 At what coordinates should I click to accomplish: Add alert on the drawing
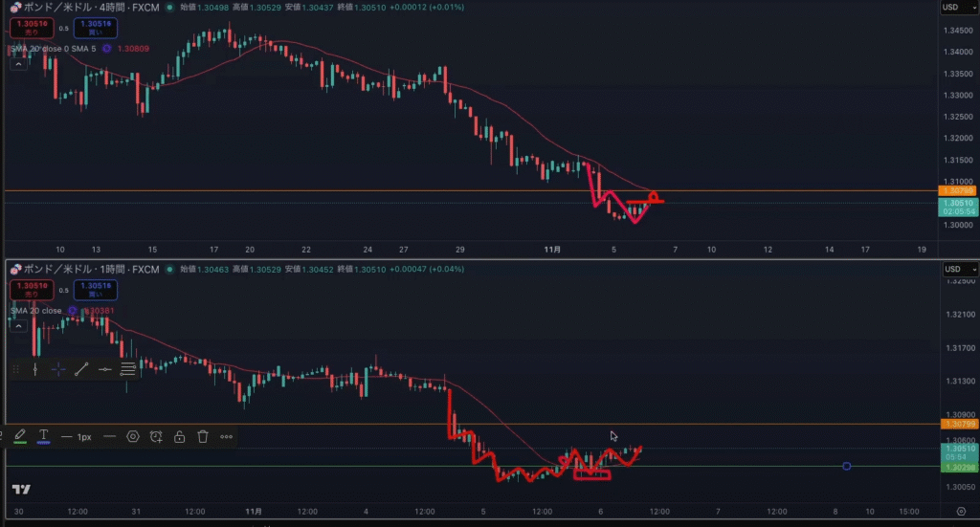156,436
